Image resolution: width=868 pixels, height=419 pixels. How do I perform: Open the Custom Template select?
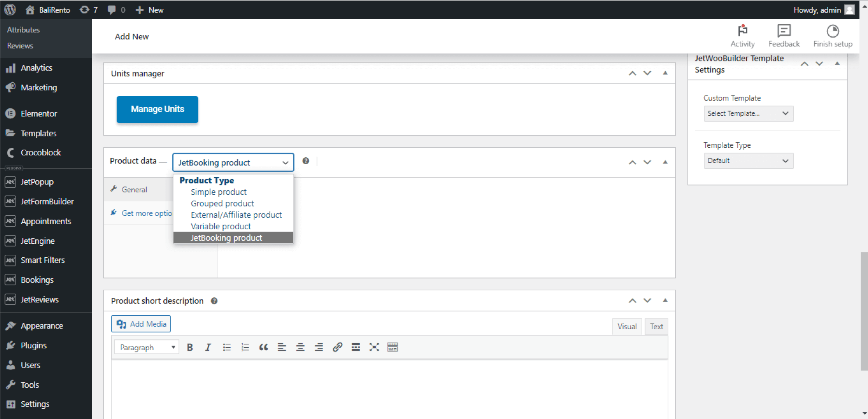tap(748, 114)
